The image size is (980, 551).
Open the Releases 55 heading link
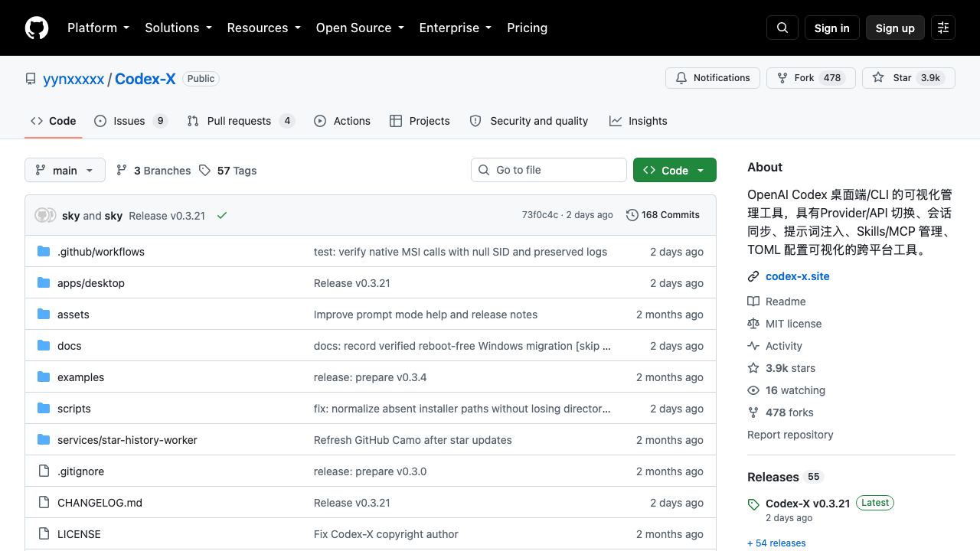[x=784, y=477]
